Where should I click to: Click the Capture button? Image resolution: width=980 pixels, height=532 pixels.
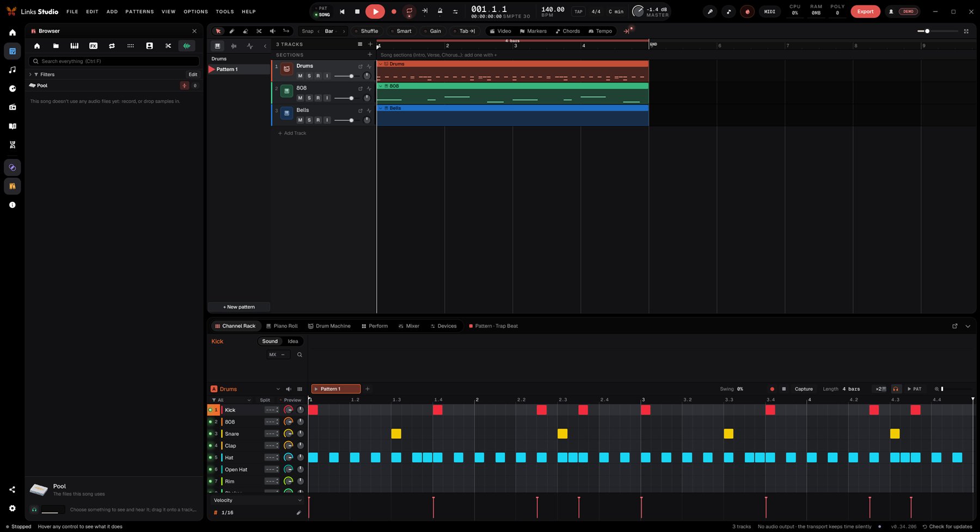804,389
